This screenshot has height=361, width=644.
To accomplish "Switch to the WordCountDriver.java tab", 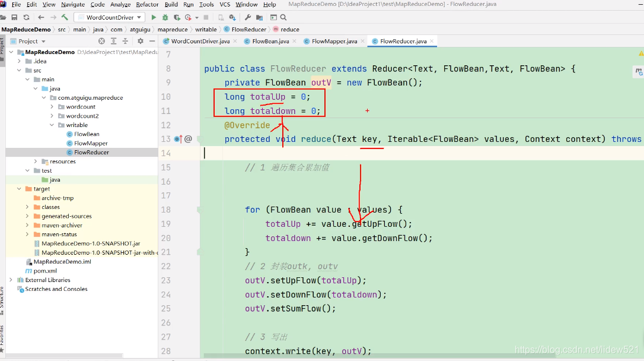I will click(x=200, y=41).
